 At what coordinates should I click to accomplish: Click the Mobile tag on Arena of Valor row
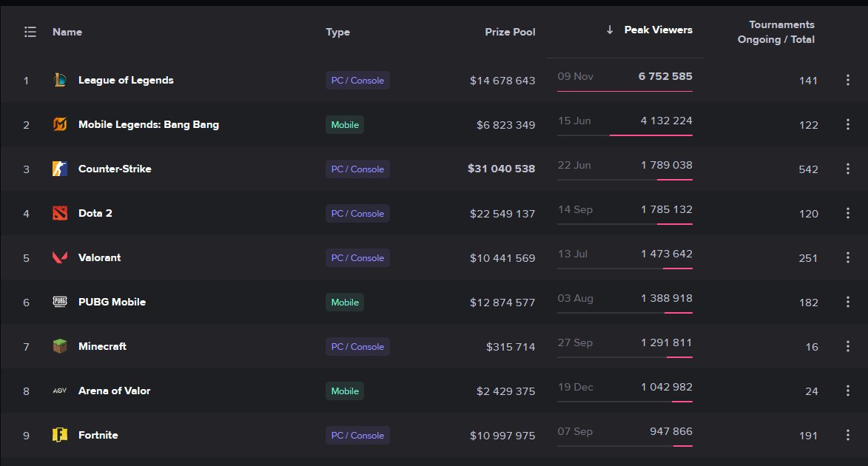pyautogui.click(x=345, y=391)
